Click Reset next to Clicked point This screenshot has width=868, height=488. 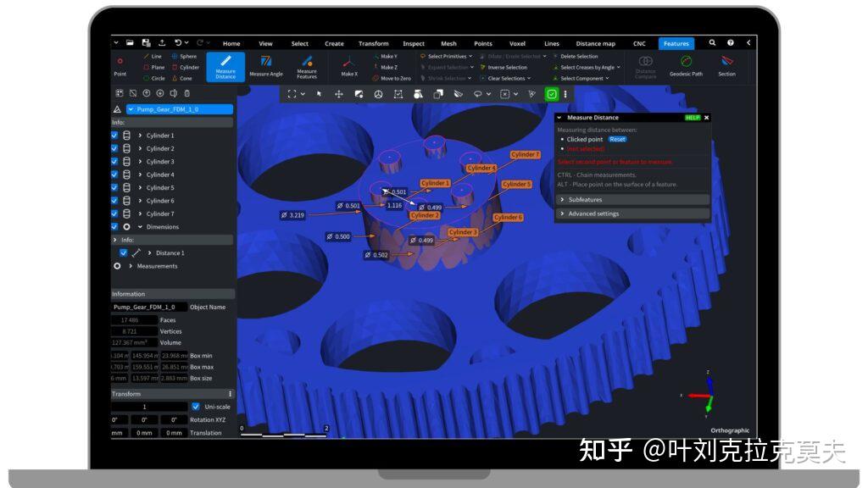pos(617,140)
